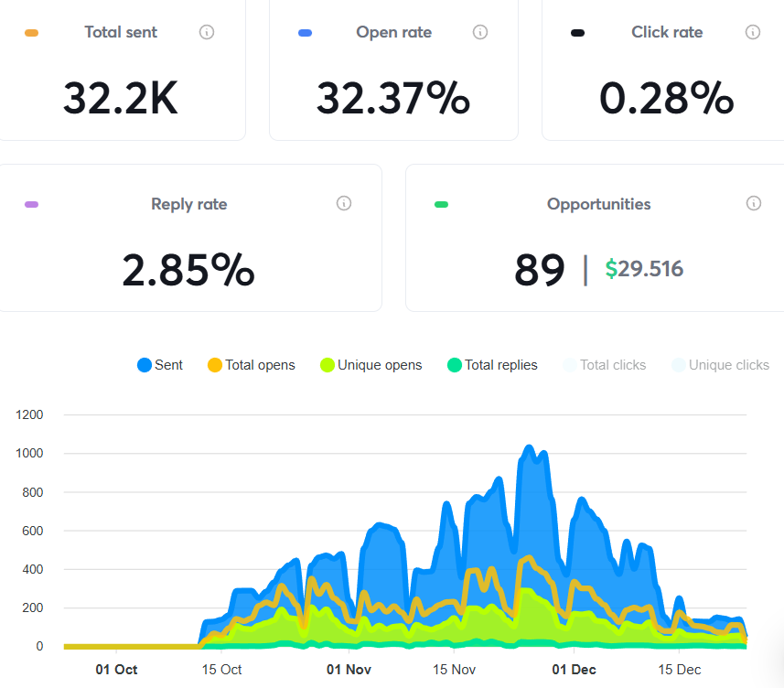Click the 01 Dec date axis label
Screen dimensions: 784x688
coord(574,670)
